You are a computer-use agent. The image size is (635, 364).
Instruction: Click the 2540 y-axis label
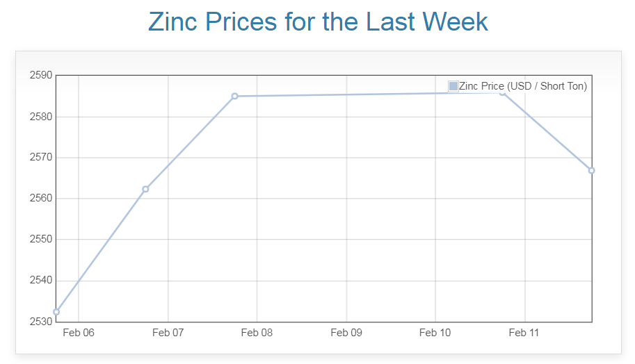tap(41, 281)
